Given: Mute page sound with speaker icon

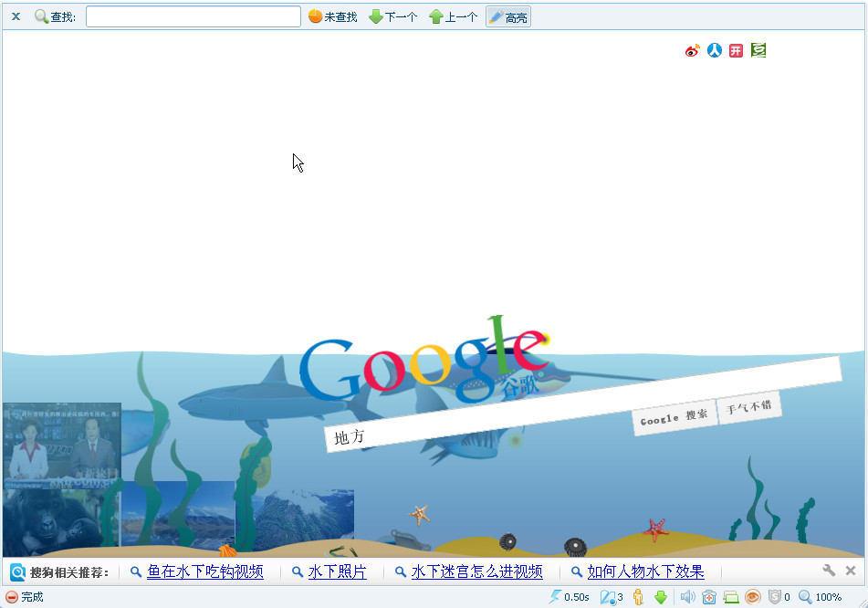Looking at the screenshot, I should pyautogui.click(x=687, y=597).
